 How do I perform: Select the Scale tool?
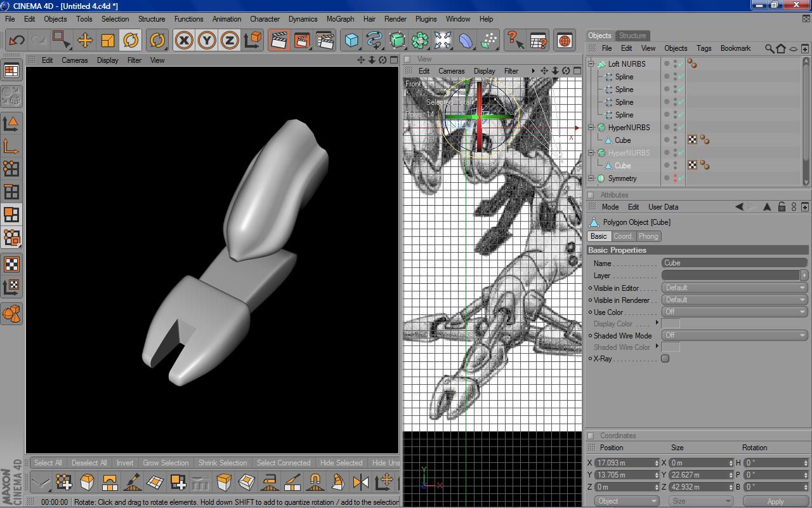[107, 41]
